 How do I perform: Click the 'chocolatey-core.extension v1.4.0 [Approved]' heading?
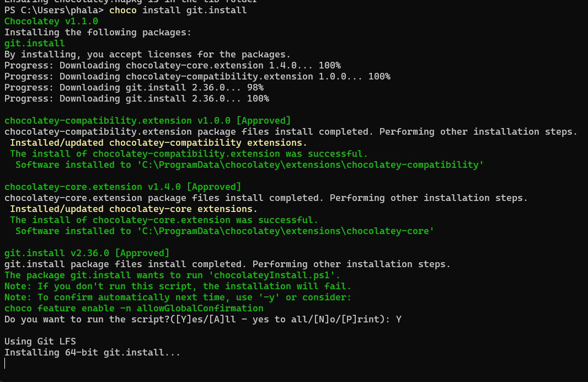pyautogui.click(x=122, y=187)
